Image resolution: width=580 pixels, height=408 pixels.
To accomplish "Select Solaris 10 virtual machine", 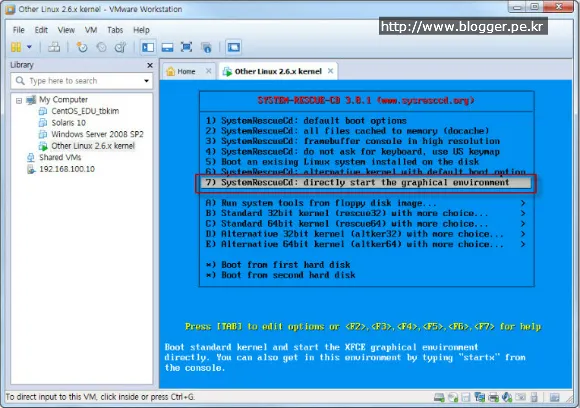I will (68, 122).
